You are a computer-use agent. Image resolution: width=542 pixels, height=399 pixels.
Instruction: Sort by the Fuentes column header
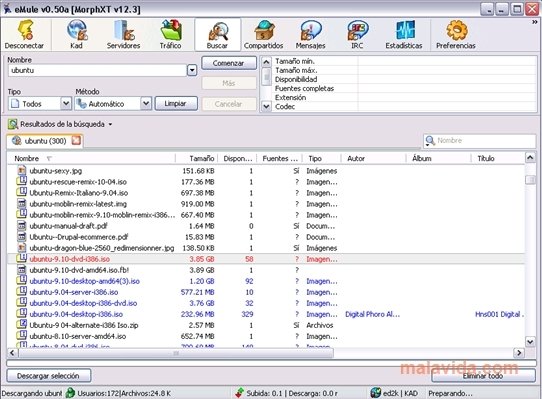click(280, 158)
